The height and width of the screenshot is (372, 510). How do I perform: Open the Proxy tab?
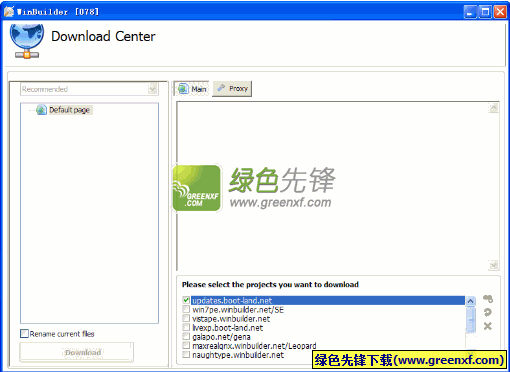tap(232, 89)
